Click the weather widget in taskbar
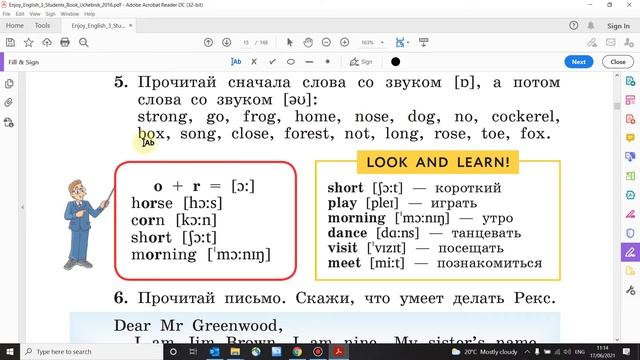 click(x=484, y=351)
